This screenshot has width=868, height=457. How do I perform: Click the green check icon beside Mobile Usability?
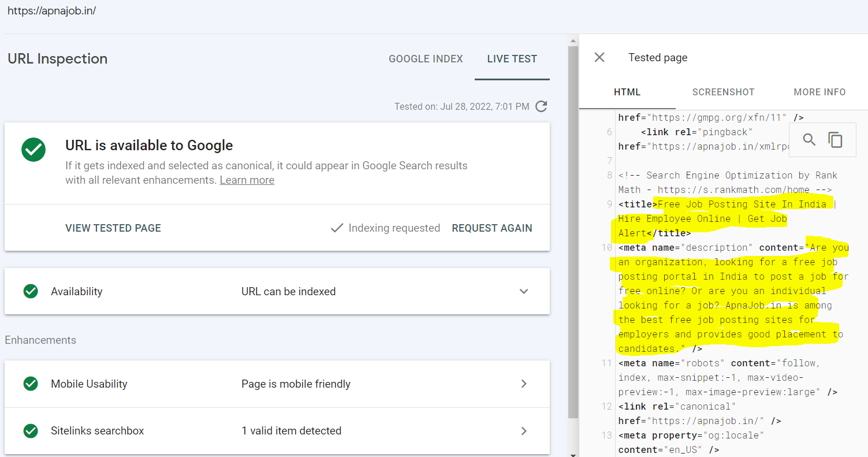[31, 384]
